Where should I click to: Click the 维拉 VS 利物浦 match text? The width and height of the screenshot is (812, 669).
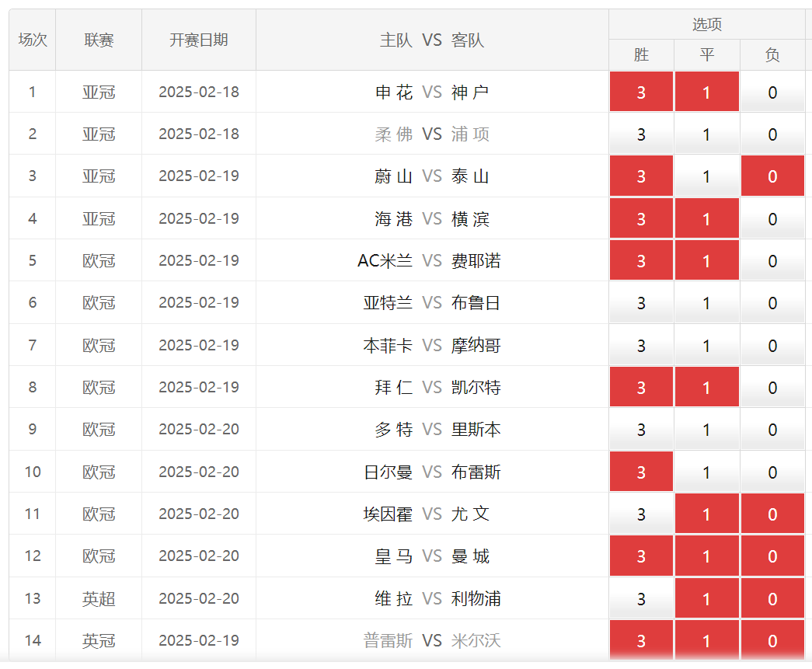[437, 598]
